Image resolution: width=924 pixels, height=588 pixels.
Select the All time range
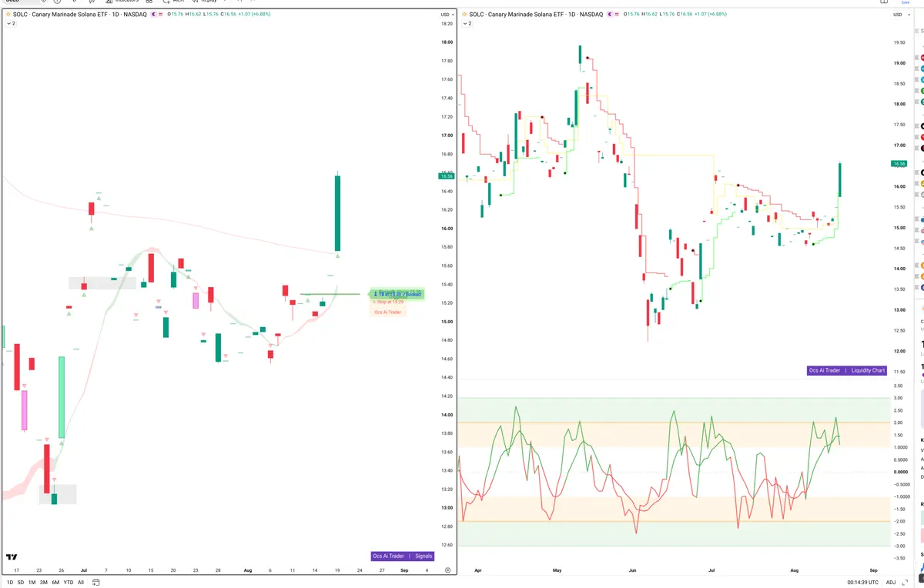point(81,583)
